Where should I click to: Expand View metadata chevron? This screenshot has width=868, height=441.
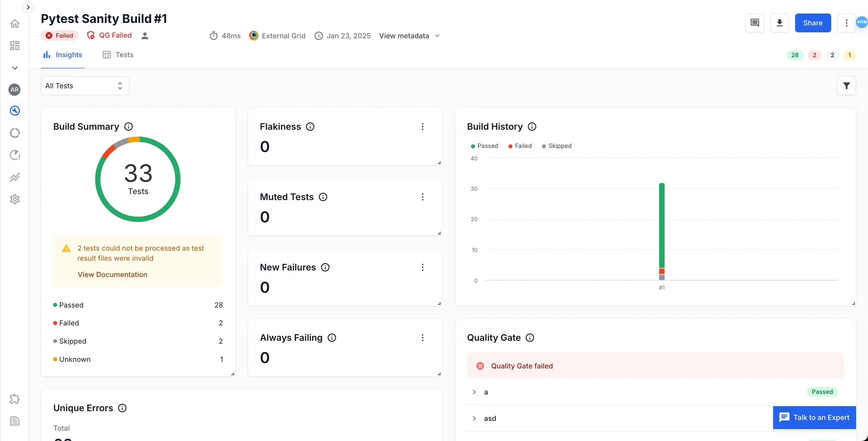tap(437, 36)
